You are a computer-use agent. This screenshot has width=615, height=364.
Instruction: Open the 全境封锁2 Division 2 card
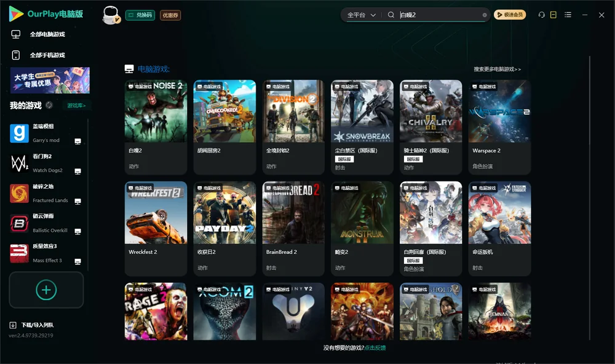tap(293, 127)
